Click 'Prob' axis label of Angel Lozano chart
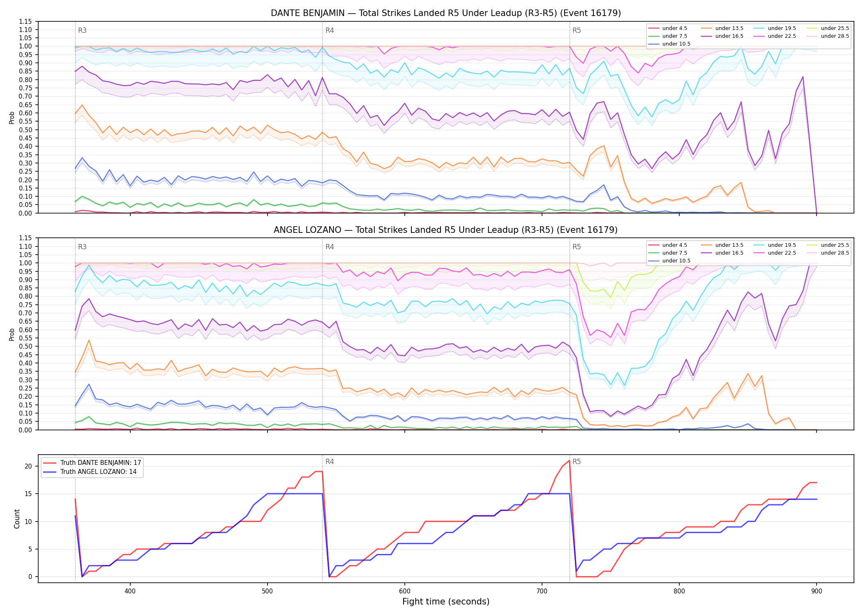The width and height of the screenshot is (863, 616). pyautogui.click(x=12, y=334)
